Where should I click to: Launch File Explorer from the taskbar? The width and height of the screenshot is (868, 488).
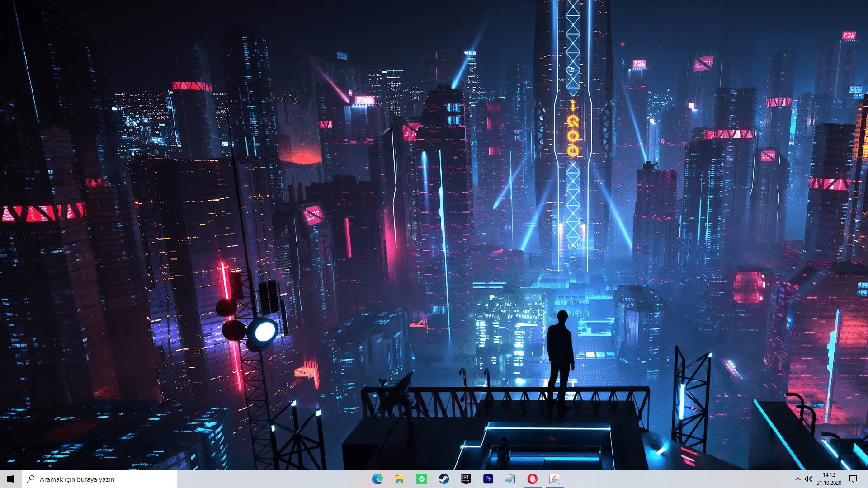(x=399, y=479)
